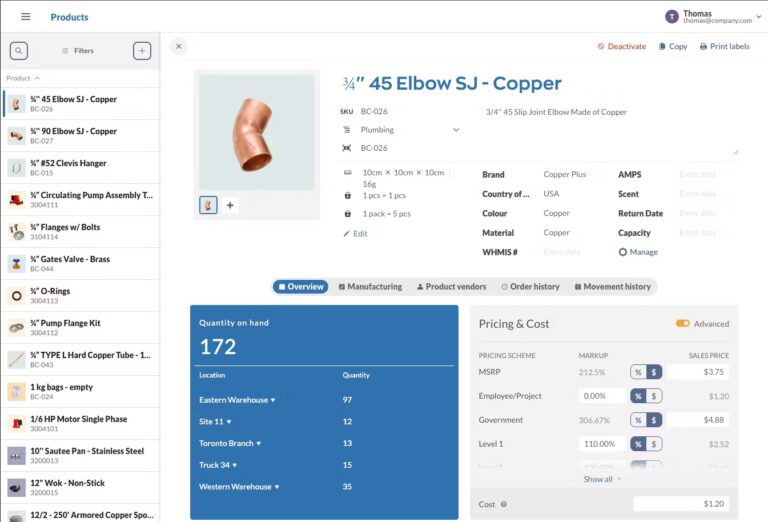The image size is (768, 522).
Task: Open the Order history tab
Action: 530,287
